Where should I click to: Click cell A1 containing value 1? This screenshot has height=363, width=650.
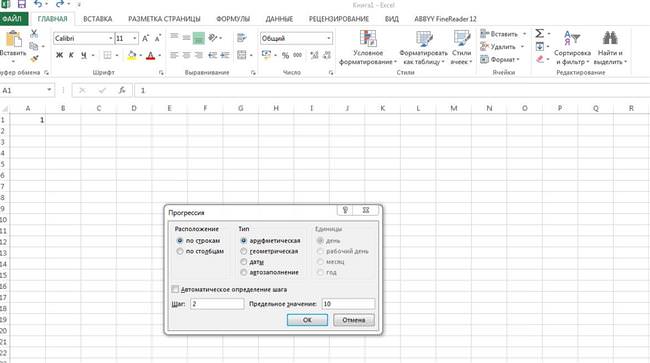tap(27, 120)
